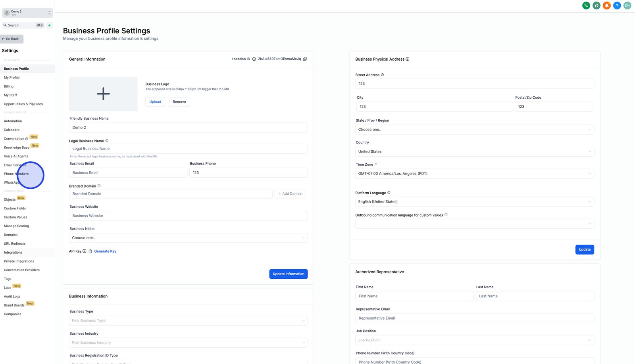
Task: Click the info icon beside Legal Business Name
Action: click(107, 141)
